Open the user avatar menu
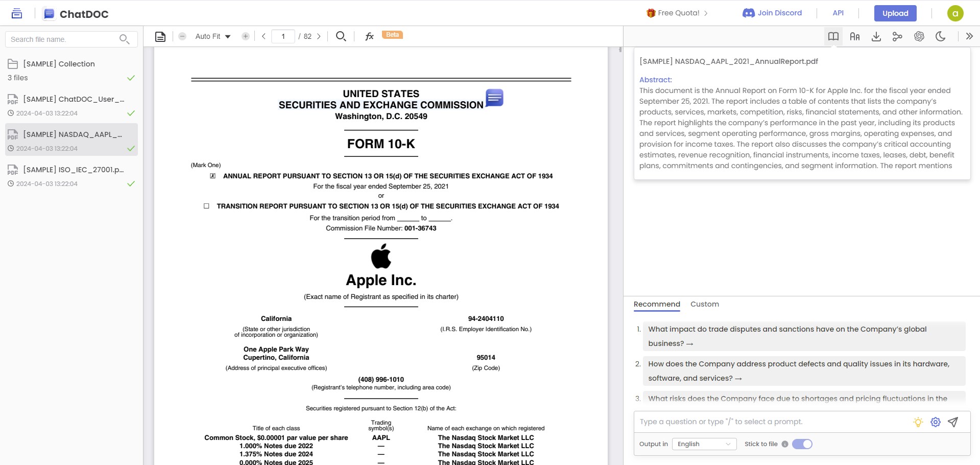980x465 pixels. coord(955,13)
